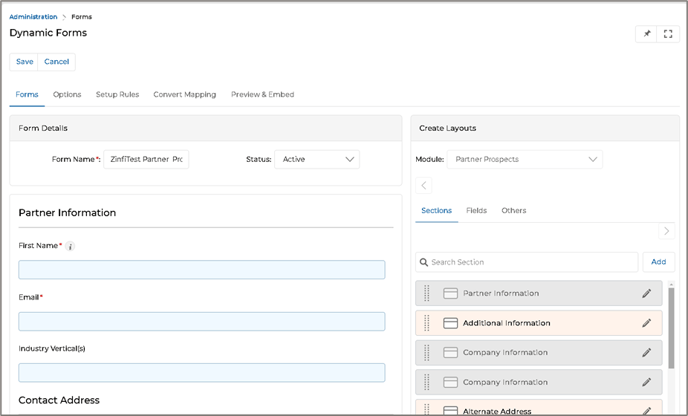Click the edit pencil on Alternate Address
Image resolution: width=688 pixels, height=416 pixels.
click(646, 410)
